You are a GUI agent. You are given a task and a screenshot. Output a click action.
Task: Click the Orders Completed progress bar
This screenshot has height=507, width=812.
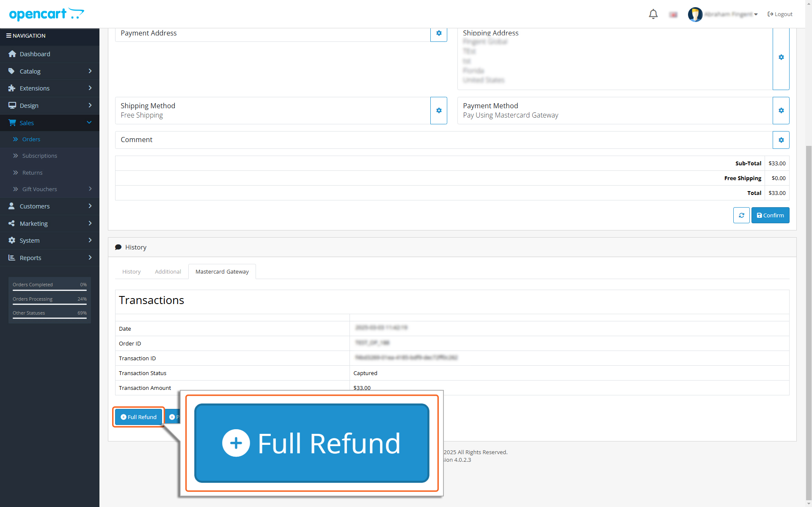click(x=50, y=290)
